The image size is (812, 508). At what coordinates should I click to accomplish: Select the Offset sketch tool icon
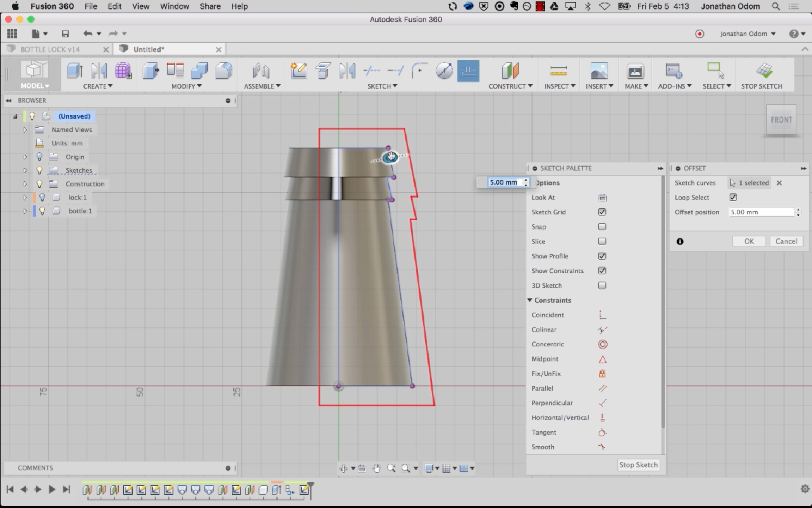(x=468, y=71)
